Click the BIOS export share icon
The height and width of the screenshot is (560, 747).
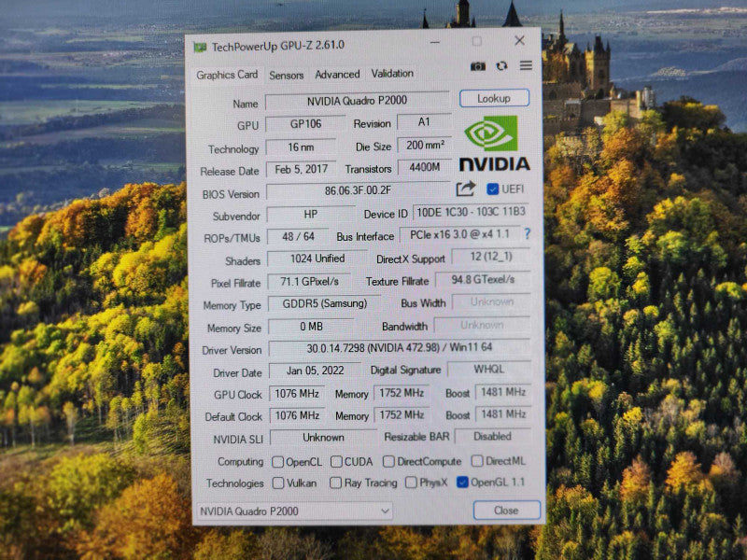[x=466, y=189]
